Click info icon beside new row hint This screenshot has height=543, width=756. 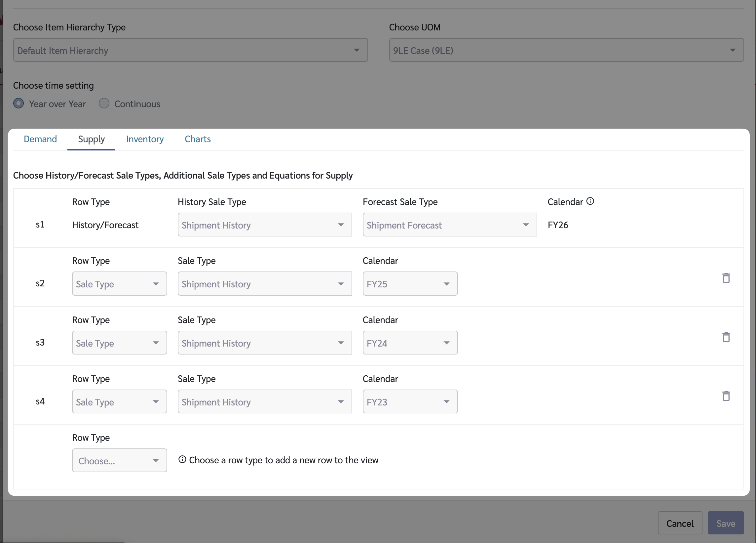pos(182,459)
